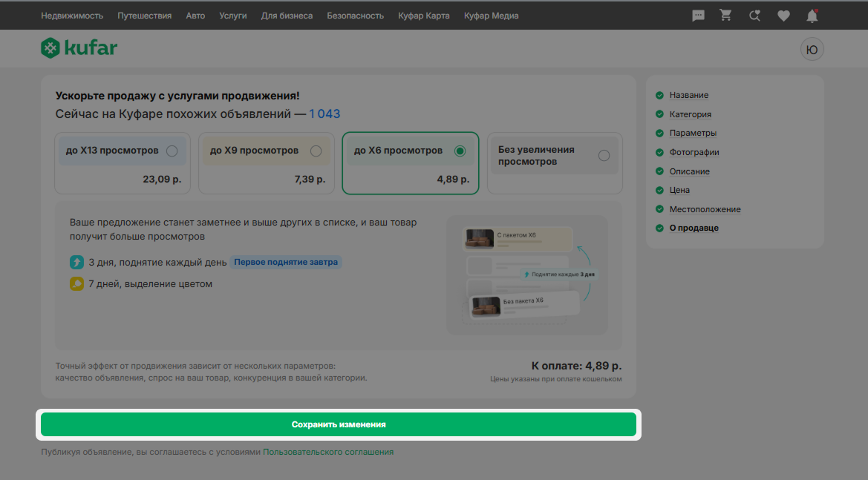Click Цены указаны при оплате кошельком note

click(556, 379)
